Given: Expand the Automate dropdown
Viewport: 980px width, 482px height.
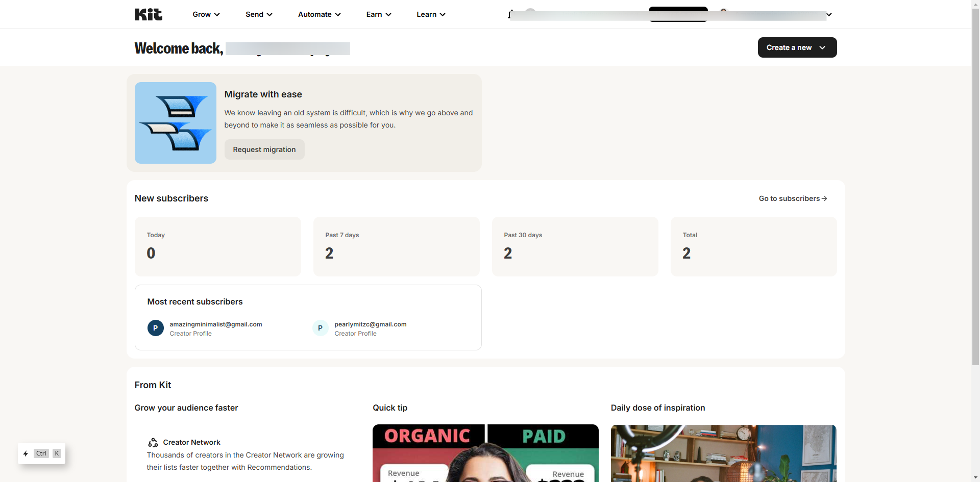Looking at the screenshot, I should coord(320,14).
